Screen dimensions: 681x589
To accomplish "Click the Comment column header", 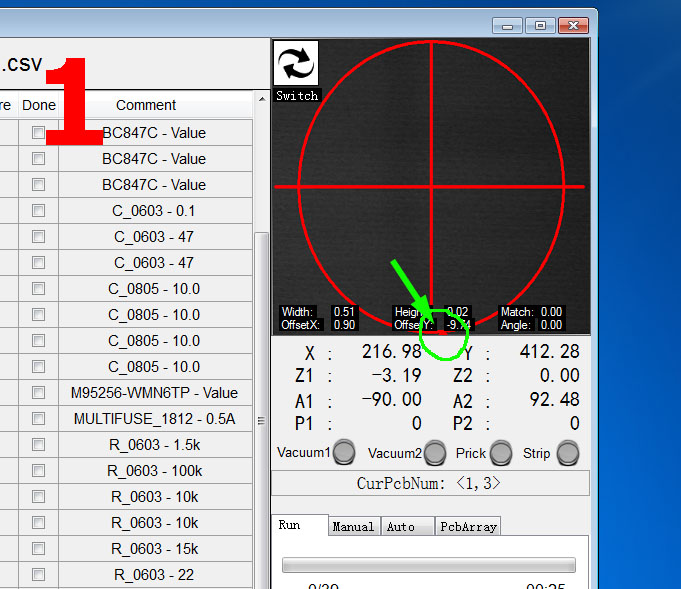I will (x=155, y=105).
